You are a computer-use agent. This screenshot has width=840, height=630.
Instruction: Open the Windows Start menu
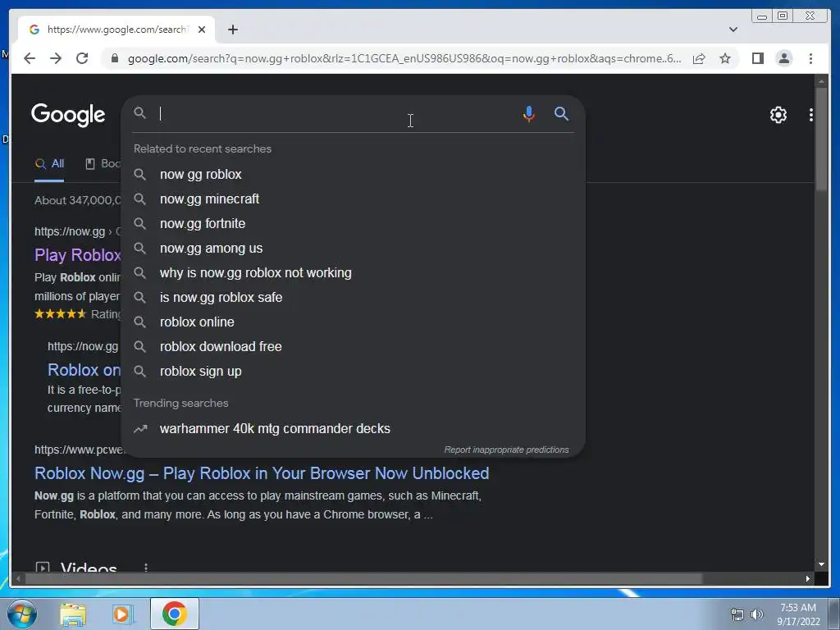tap(21, 614)
